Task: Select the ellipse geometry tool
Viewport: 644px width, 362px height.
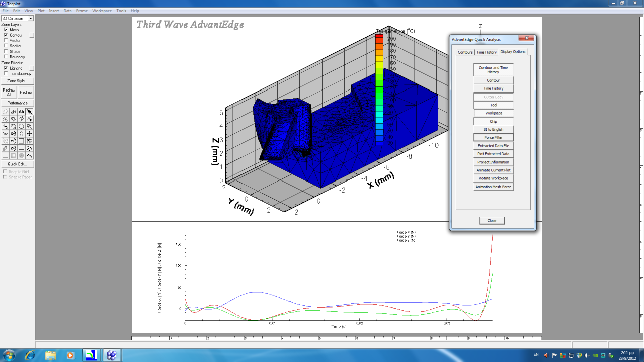Action: 21,133
